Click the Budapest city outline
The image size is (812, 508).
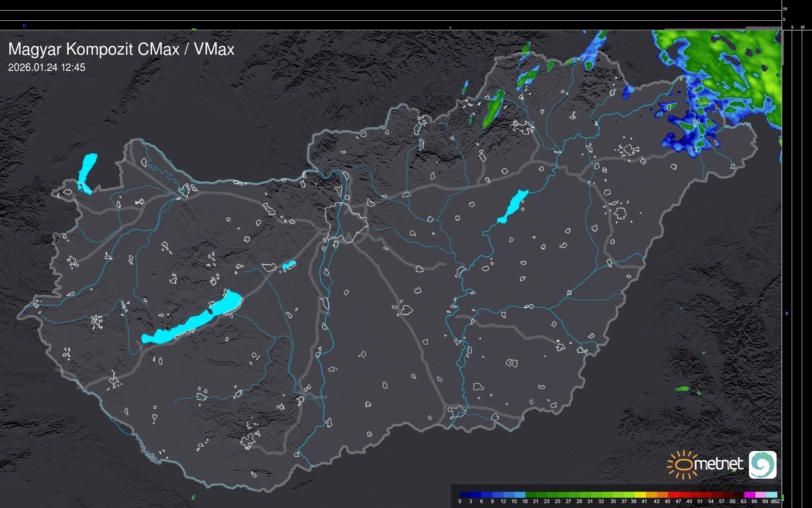346,222
